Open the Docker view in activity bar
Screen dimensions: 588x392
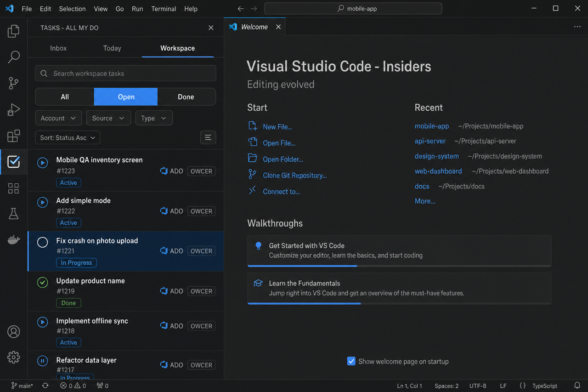coord(13,239)
